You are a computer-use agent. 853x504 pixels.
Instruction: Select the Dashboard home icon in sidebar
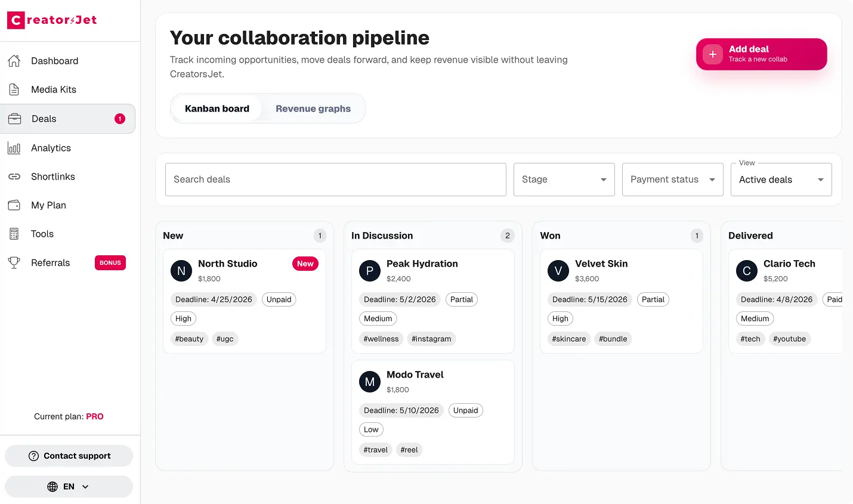14,61
